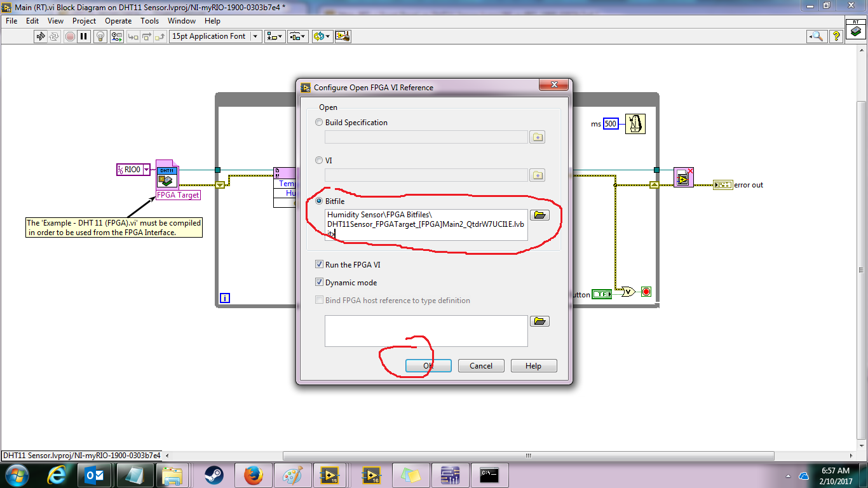Click OK in Configure Open FPGA VI Reference
Viewport: 868px width, 488px height.
(x=428, y=365)
